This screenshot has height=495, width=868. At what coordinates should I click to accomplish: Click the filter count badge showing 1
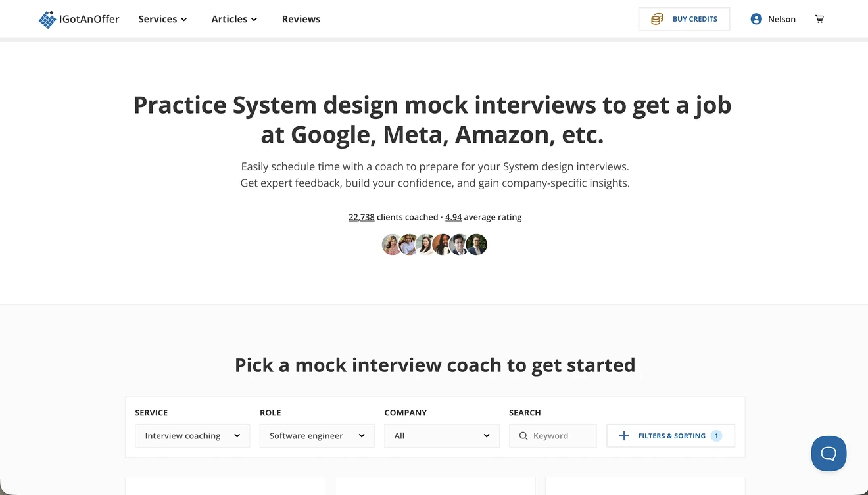pyautogui.click(x=716, y=436)
